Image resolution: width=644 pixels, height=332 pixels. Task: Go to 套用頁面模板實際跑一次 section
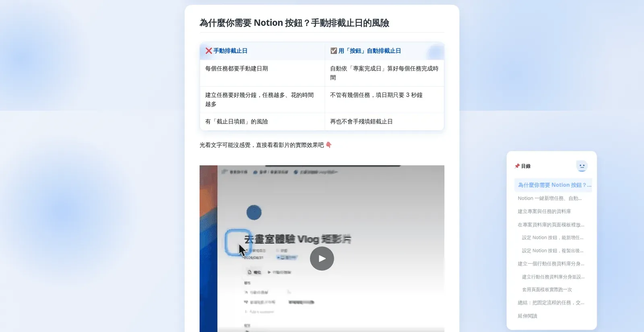coord(547,290)
